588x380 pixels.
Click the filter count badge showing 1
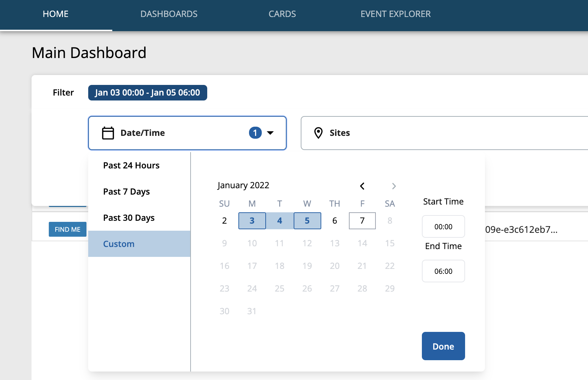(x=255, y=133)
